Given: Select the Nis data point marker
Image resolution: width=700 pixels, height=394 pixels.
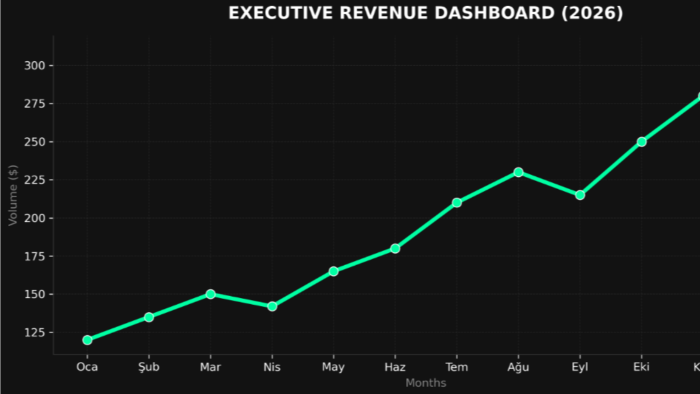Looking at the screenshot, I should (272, 307).
